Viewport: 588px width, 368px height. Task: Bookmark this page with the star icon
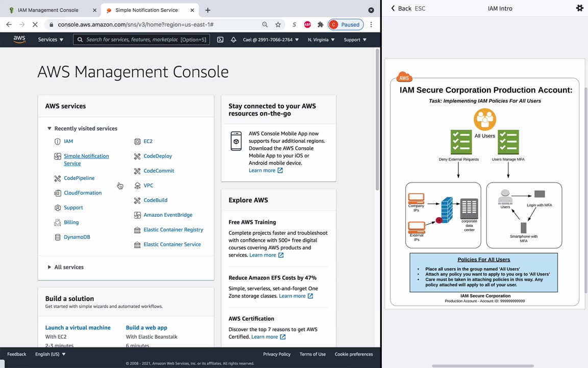278,25
